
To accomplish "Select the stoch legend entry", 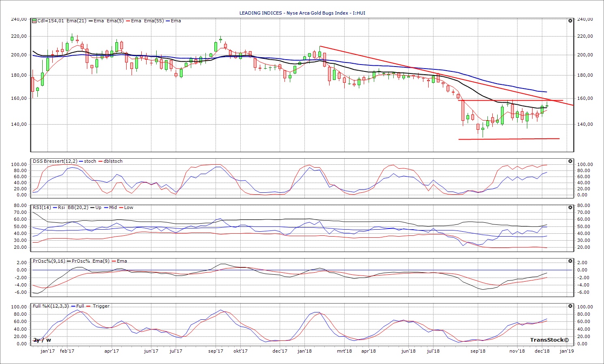I will (x=87, y=161).
